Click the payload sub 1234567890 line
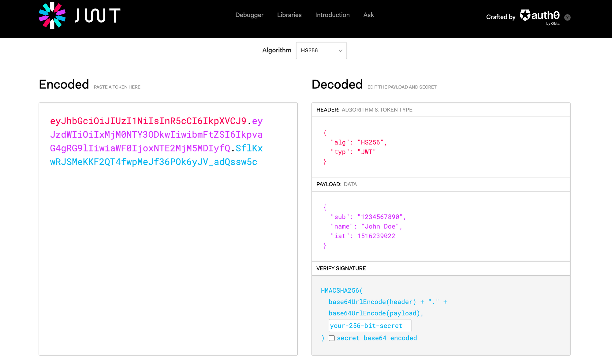 (368, 217)
